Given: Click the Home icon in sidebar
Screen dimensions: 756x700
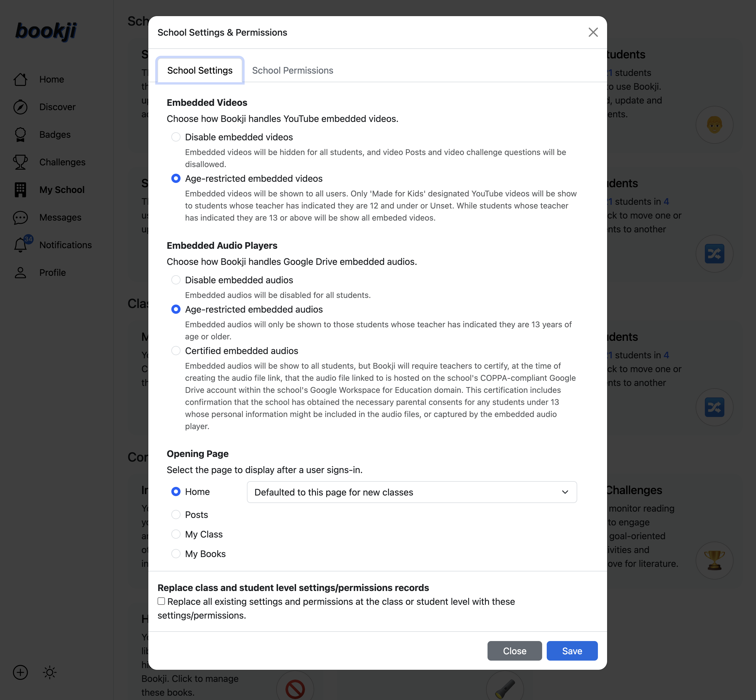Looking at the screenshot, I should pos(20,79).
